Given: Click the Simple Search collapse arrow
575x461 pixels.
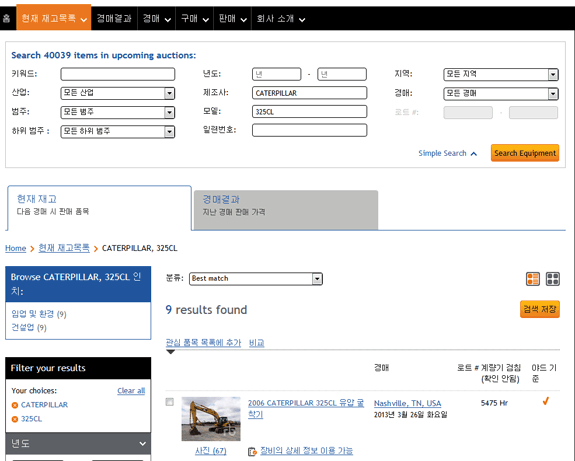Looking at the screenshot, I should coord(474,154).
